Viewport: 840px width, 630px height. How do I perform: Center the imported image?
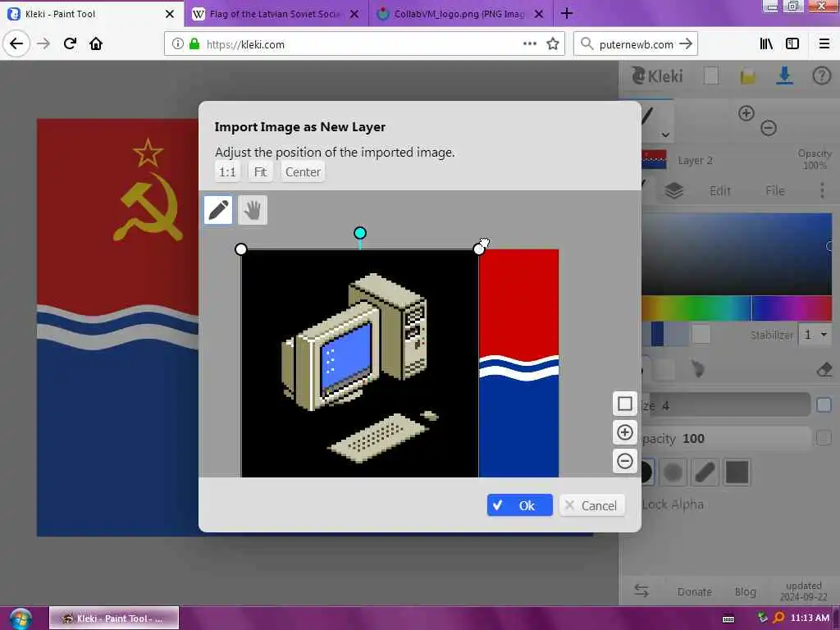point(303,172)
